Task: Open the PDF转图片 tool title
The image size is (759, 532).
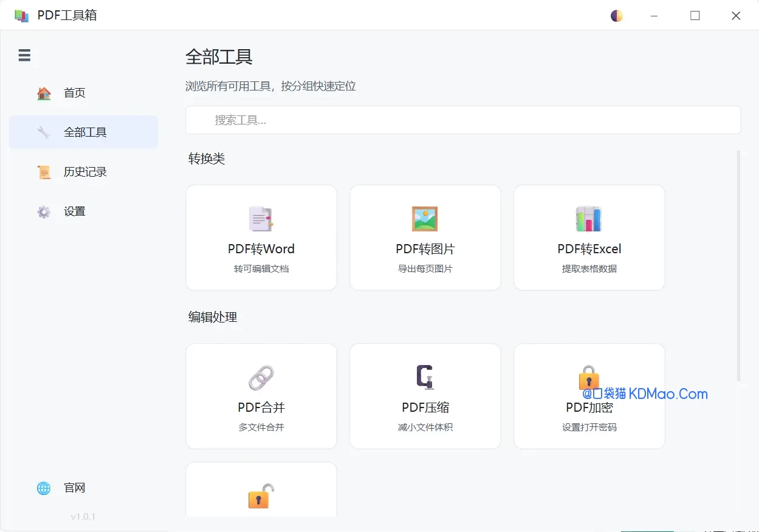Action: (425, 249)
